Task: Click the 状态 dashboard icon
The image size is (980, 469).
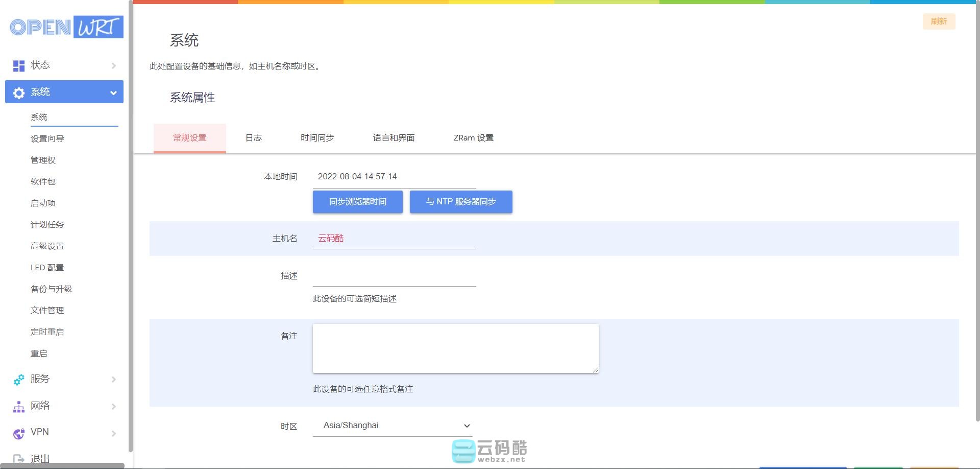Action: (x=19, y=65)
